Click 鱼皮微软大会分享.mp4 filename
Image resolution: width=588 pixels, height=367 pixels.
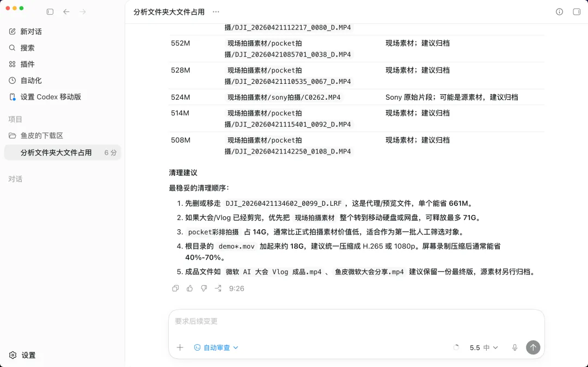369,272
